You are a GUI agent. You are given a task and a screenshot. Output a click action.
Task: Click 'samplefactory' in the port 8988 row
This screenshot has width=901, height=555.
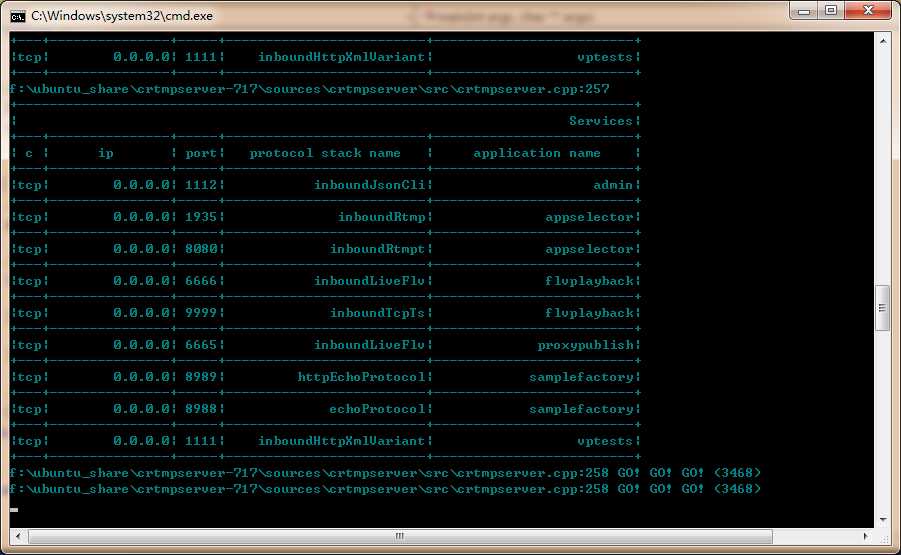(581, 409)
